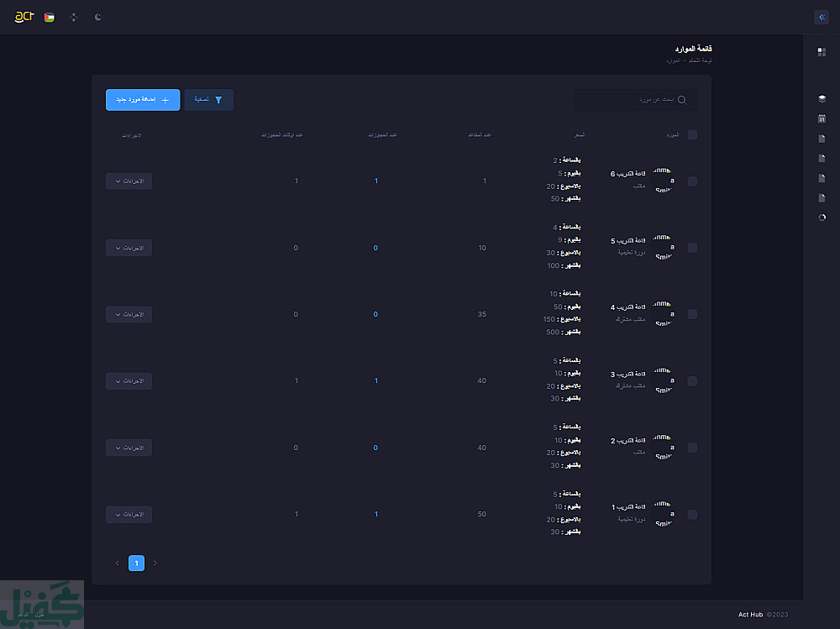Screen dimensions: 840x629
Task: Click bookings count link for قاعة التدريب 1
Action: pos(376,514)
